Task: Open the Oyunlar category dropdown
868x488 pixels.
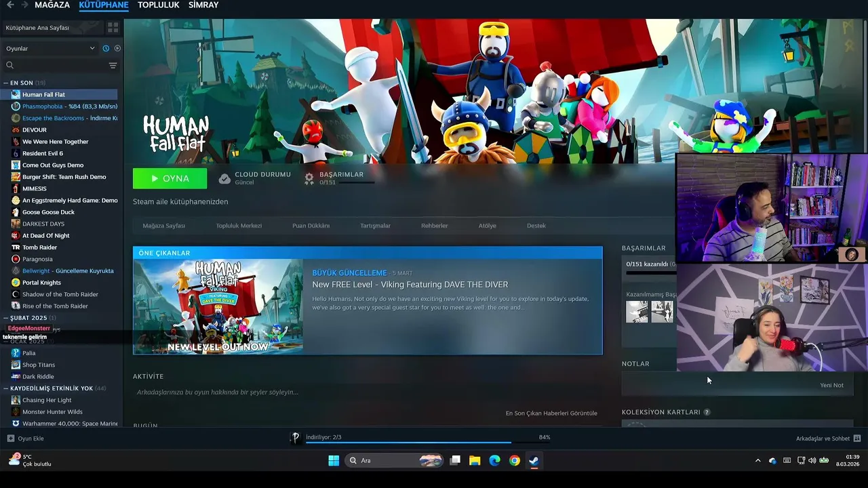Action: point(51,48)
